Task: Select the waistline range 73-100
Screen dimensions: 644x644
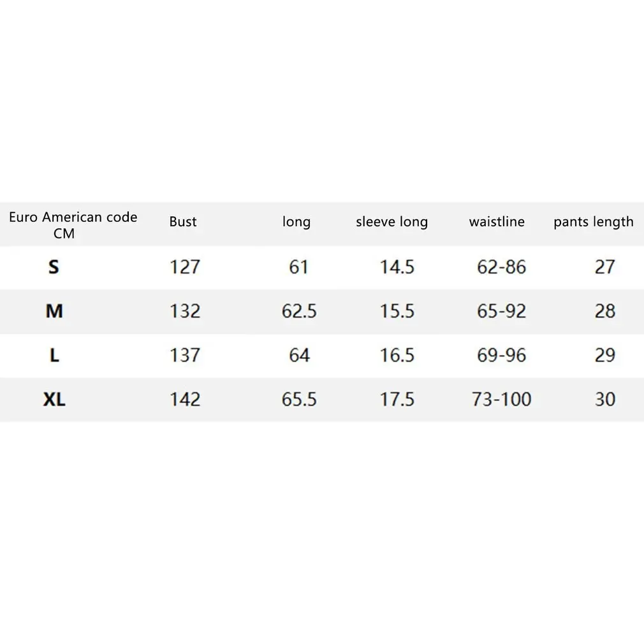Action: pyautogui.click(x=502, y=400)
